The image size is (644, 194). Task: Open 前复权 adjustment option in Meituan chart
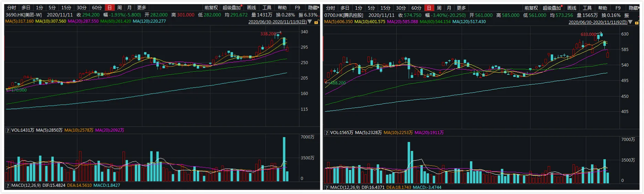pyautogui.click(x=211, y=8)
